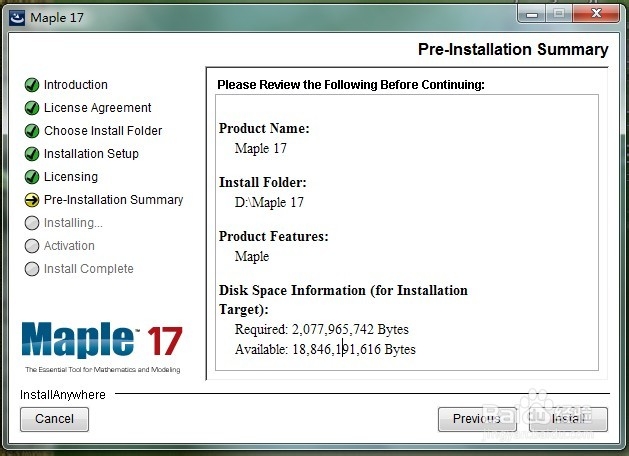Click the Installing step empty circle icon

(32, 223)
